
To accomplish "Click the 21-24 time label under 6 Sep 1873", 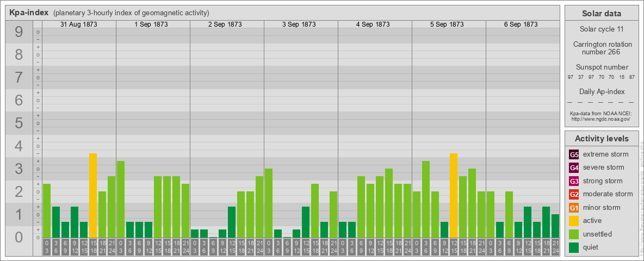I will [x=555, y=247].
